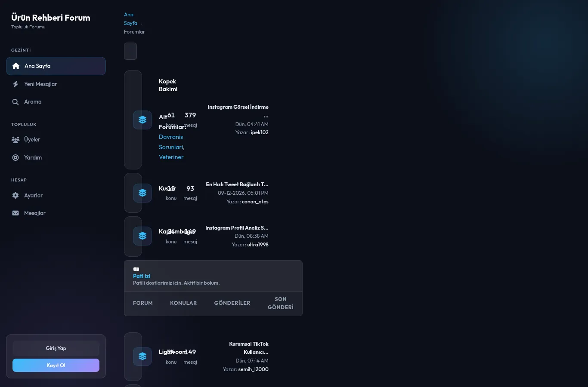Click the Ana Sayfa breadcrumb link
The image size is (588, 387).
(x=130, y=19)
